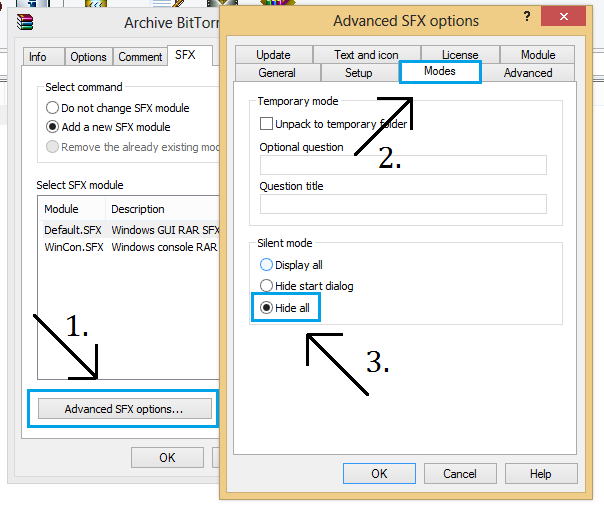Select Display all silent mode
The image size is (604, 507).
[x=267, y=265]
